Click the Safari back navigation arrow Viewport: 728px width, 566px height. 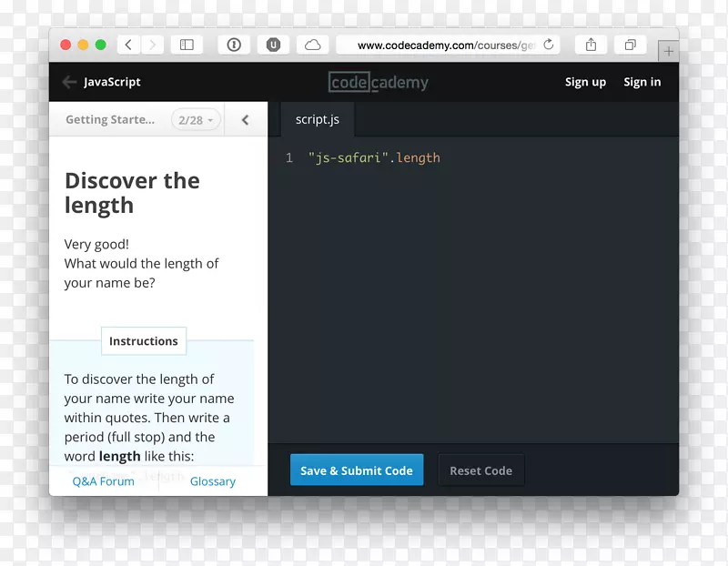[x=128, y=45]
